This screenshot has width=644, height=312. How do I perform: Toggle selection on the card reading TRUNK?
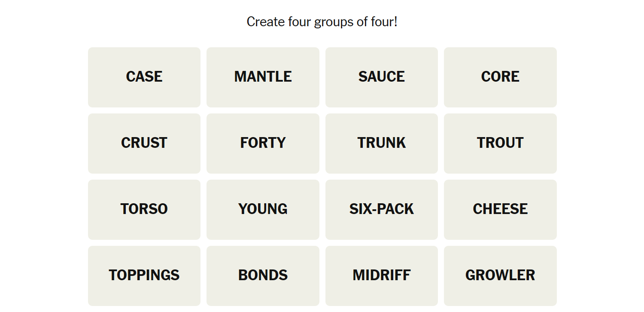click(x=381, y=144)
